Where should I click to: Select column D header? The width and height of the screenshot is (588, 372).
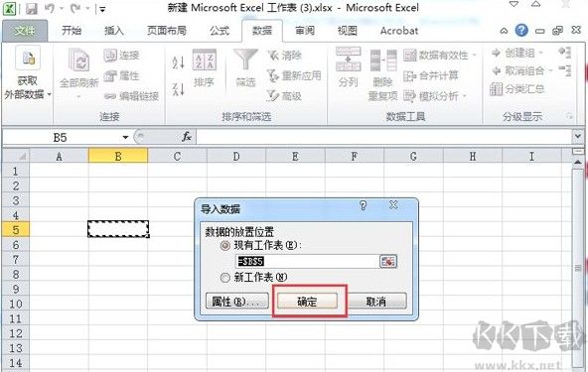coord(236,156)
